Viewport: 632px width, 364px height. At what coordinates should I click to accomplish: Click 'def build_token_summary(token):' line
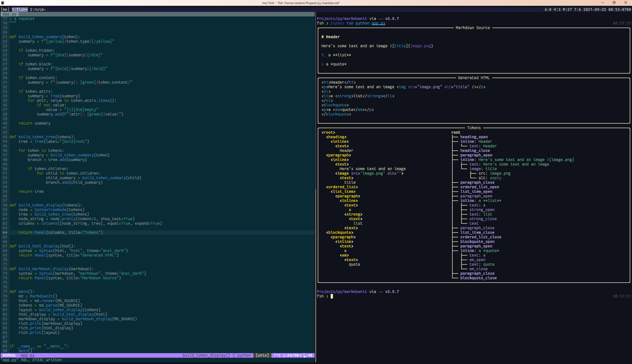pyautogui.click(x=45, y=37)
